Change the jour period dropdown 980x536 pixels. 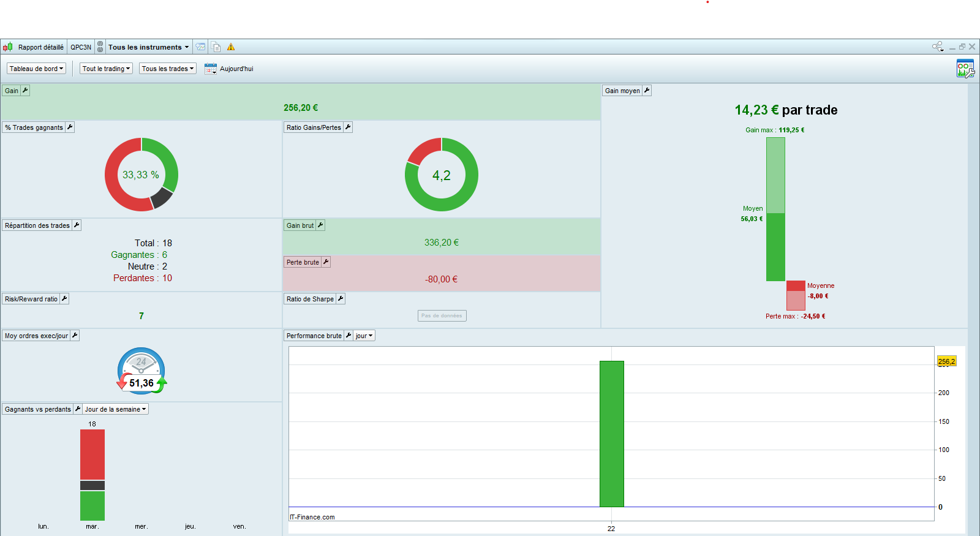(364, 336)
